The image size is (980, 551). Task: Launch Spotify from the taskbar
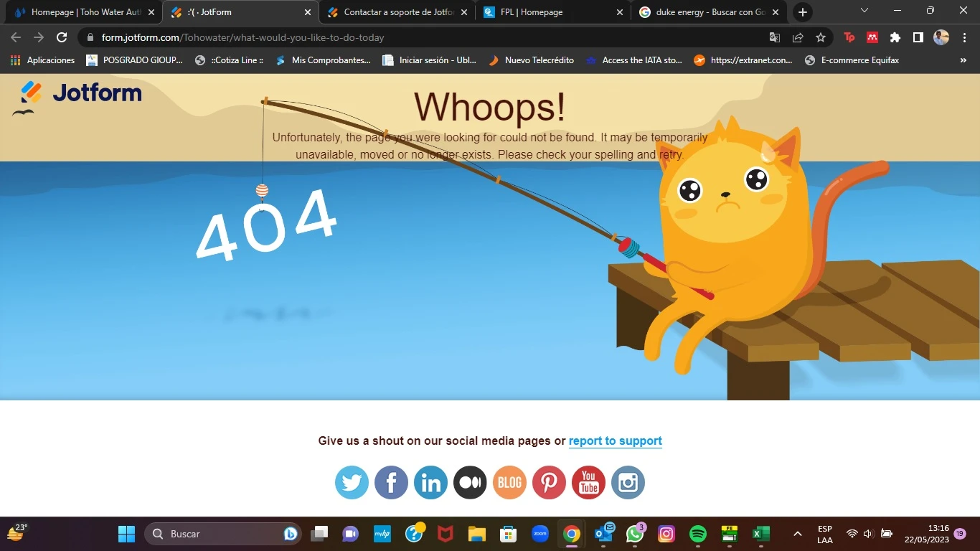pyautogui.click(x=697, y=534)
